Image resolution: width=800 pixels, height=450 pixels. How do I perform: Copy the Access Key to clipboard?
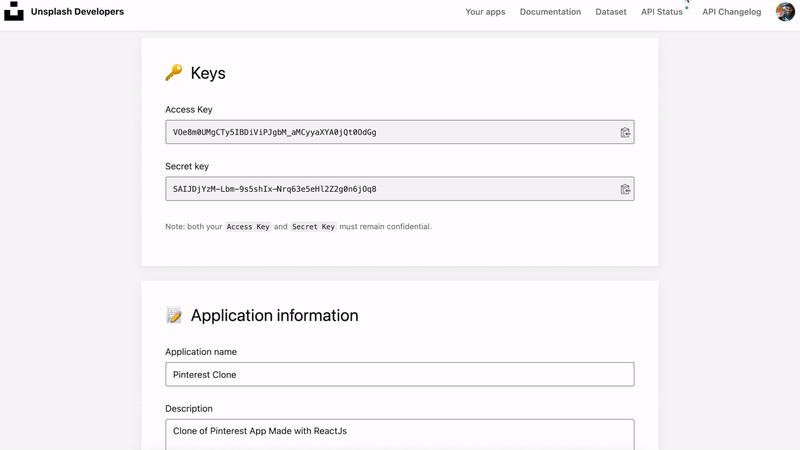625,132
